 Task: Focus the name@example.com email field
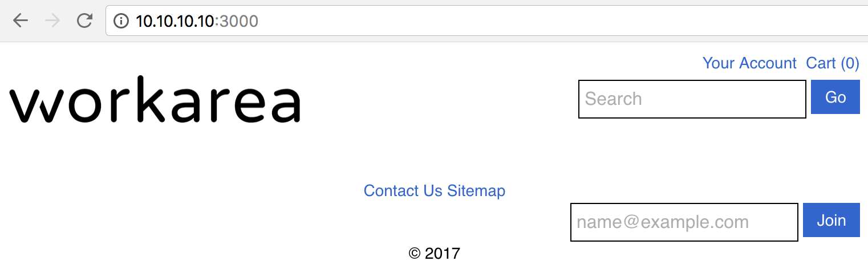tap(684, 222)
